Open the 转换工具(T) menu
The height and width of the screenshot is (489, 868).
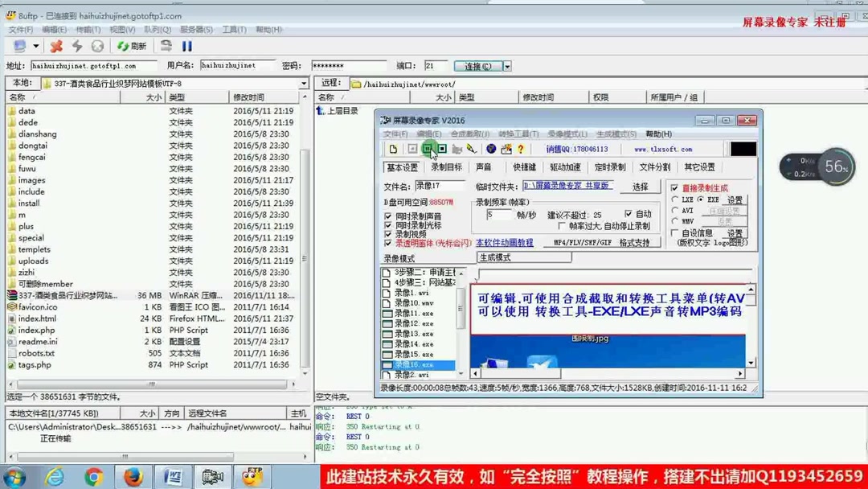(x=514, y=134)
